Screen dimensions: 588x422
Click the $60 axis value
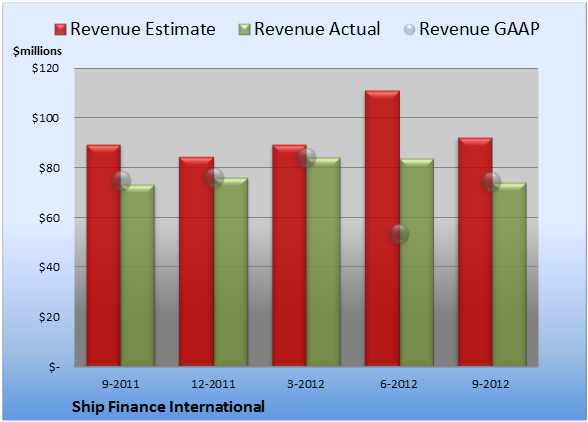pos(49,218)
